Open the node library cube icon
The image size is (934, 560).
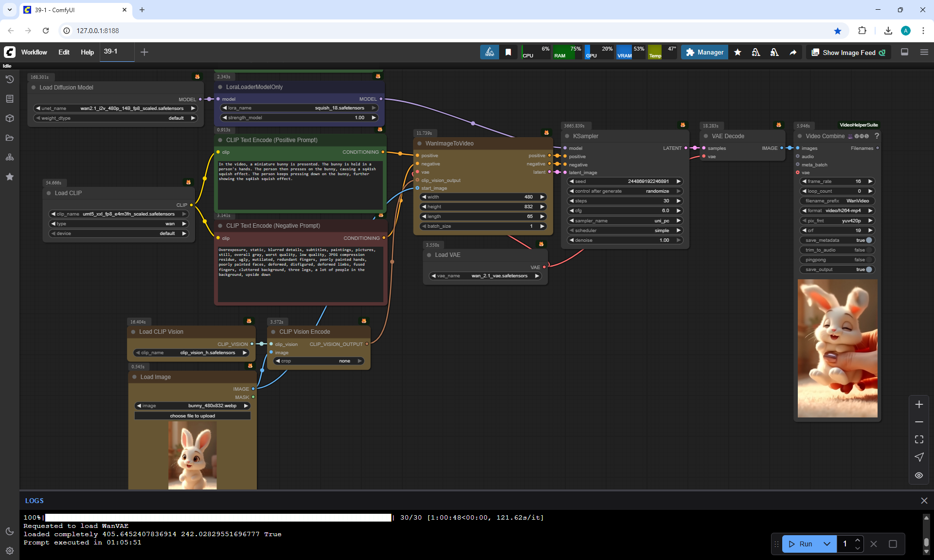[9, 118]
